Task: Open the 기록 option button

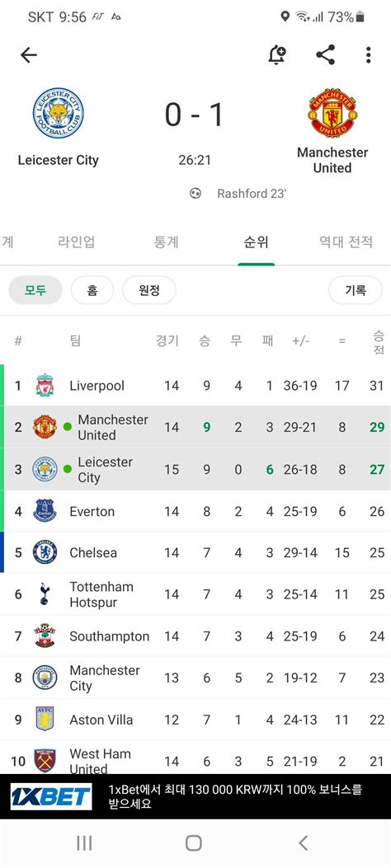Action: click(355, 290)
